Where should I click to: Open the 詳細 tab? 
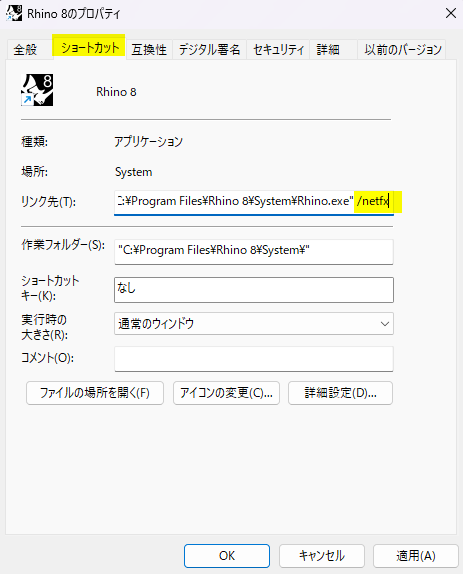pyautogui.click(x=328, y=49)
